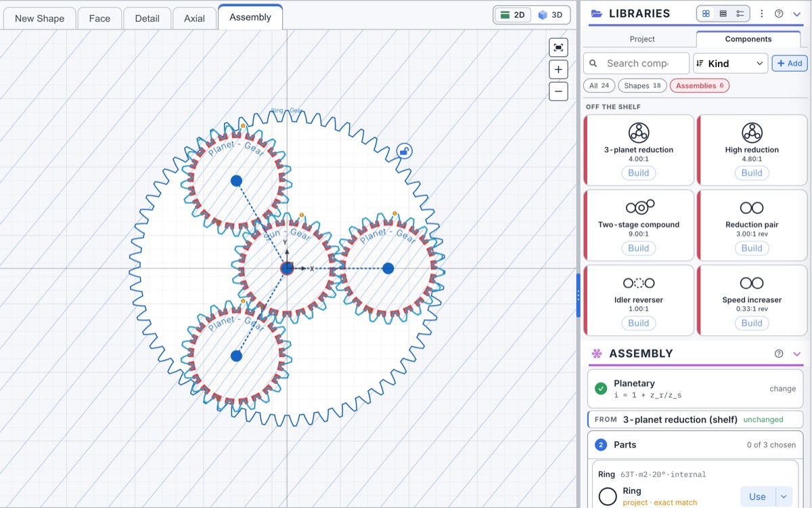Click Use for the Ring part
Viewport: 812px width, 508px height.
pyautogui.click(x=757, y=496)
